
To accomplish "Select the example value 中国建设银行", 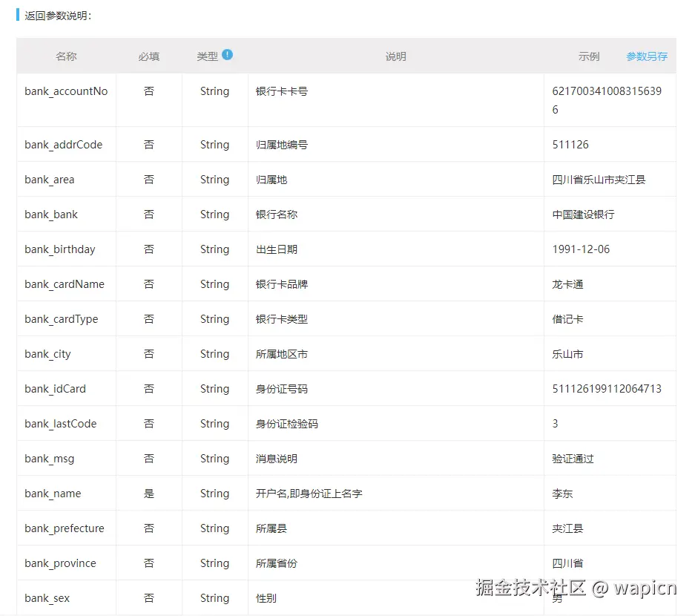I will [x=590, y=214].
